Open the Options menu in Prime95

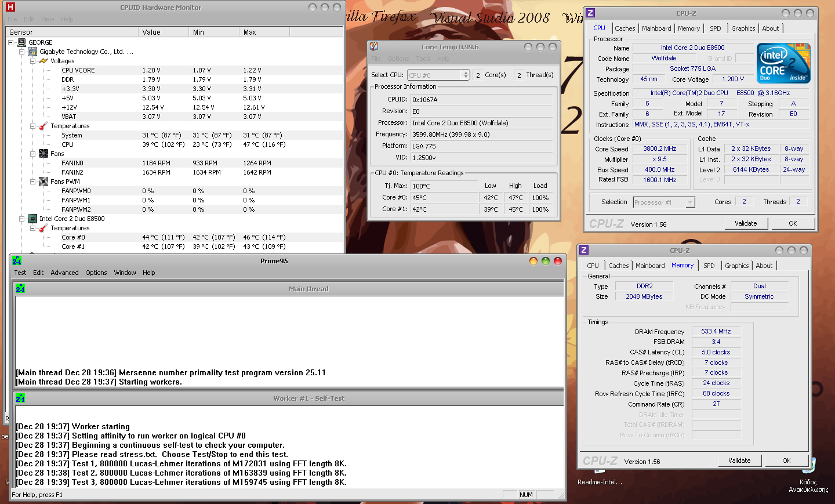coord(96,273)
